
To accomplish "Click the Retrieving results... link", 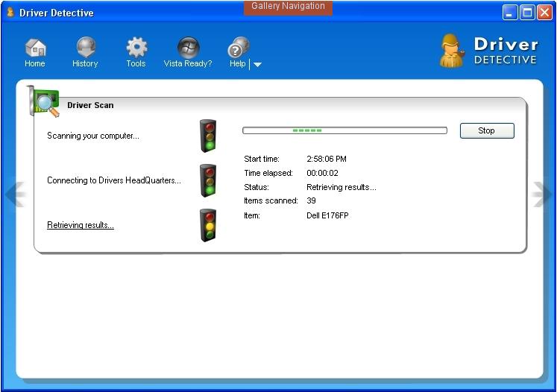I will [81, 225].
